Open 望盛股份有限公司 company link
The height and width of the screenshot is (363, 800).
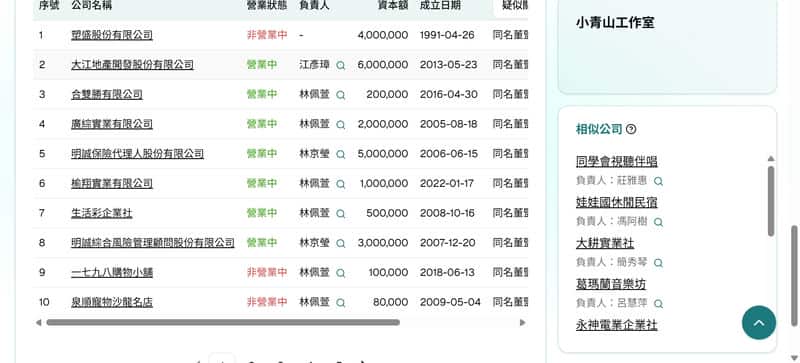coord(112,35)
